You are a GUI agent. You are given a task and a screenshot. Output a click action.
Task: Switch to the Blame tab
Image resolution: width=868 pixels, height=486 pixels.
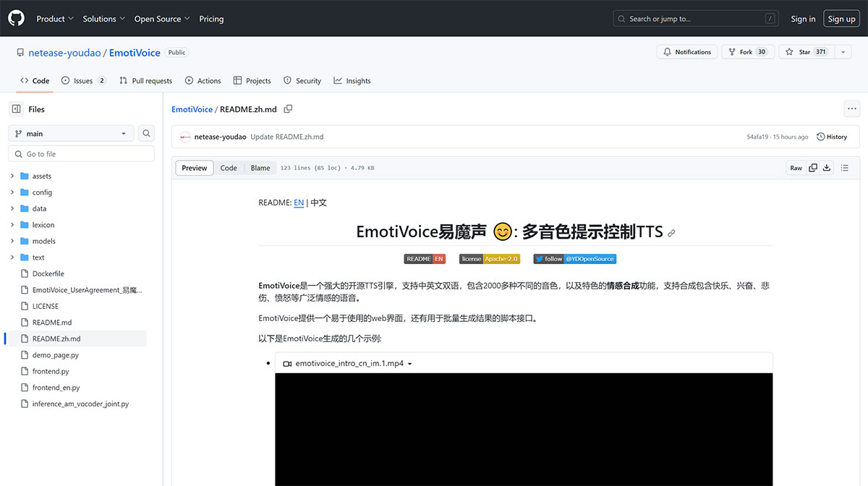260,167
